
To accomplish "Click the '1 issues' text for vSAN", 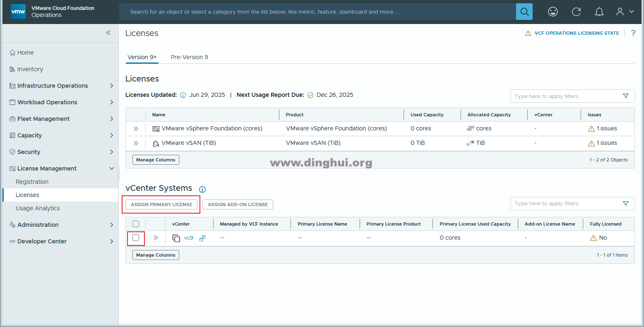I will (607, 143).
